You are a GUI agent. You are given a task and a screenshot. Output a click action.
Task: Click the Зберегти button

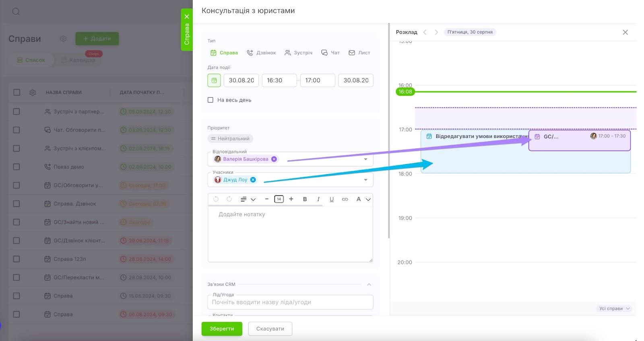[x=222, y=329]
